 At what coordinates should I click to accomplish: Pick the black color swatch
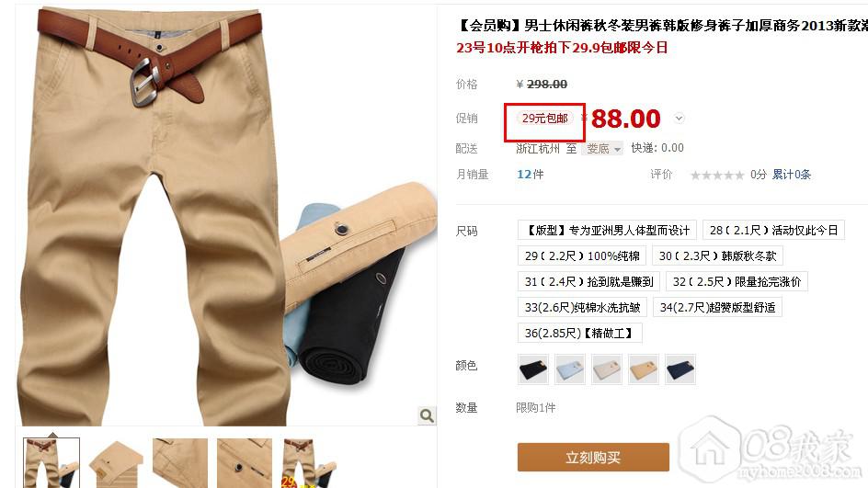533,369
